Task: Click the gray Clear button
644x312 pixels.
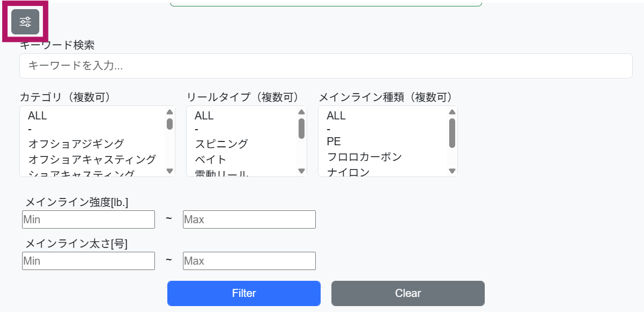Action: point(408,293)
